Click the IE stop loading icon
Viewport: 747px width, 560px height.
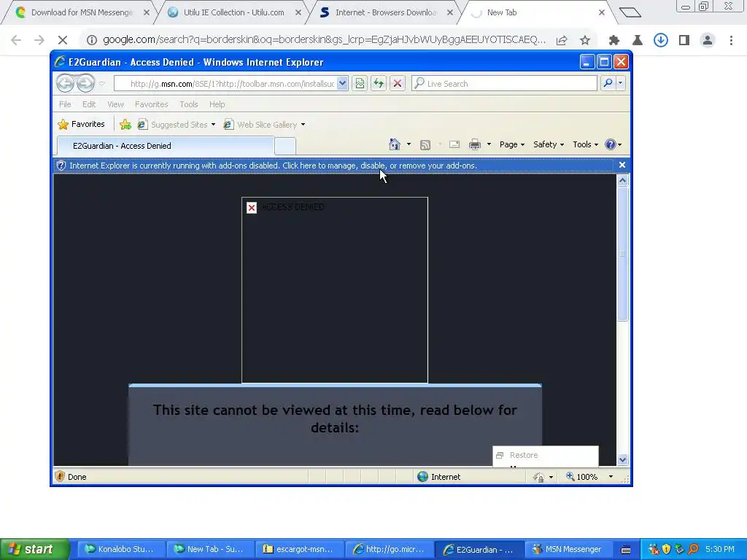click(398, 83)
